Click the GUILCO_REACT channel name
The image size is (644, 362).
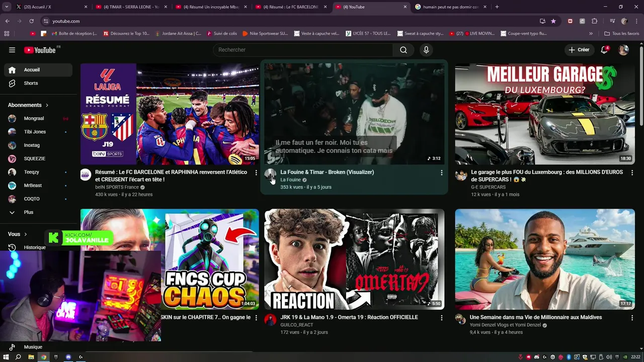click(297, 325)
